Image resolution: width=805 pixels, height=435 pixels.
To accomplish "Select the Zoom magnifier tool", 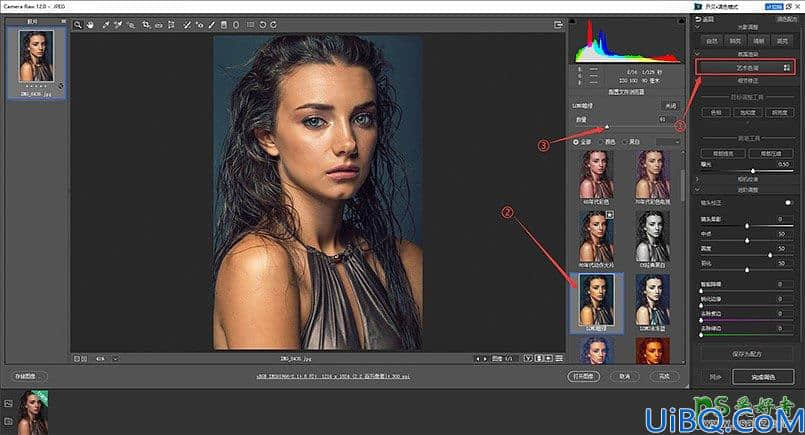I will click(78, 25).
